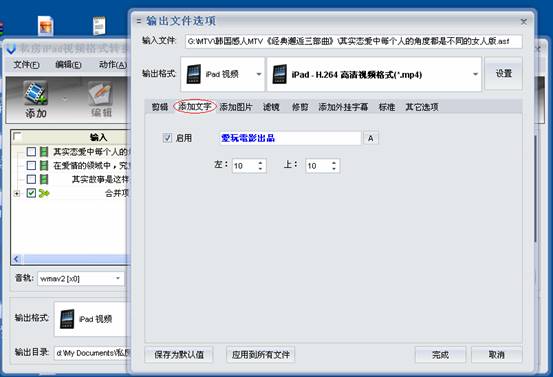Click the 编辑 pencil icon in main window

(x=100, y=93)
